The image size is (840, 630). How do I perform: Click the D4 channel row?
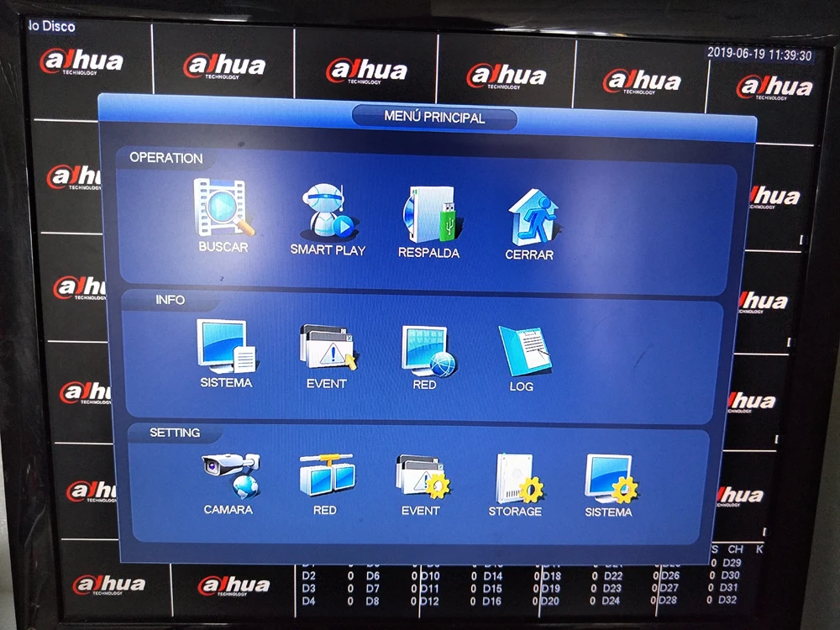[328, 601]
